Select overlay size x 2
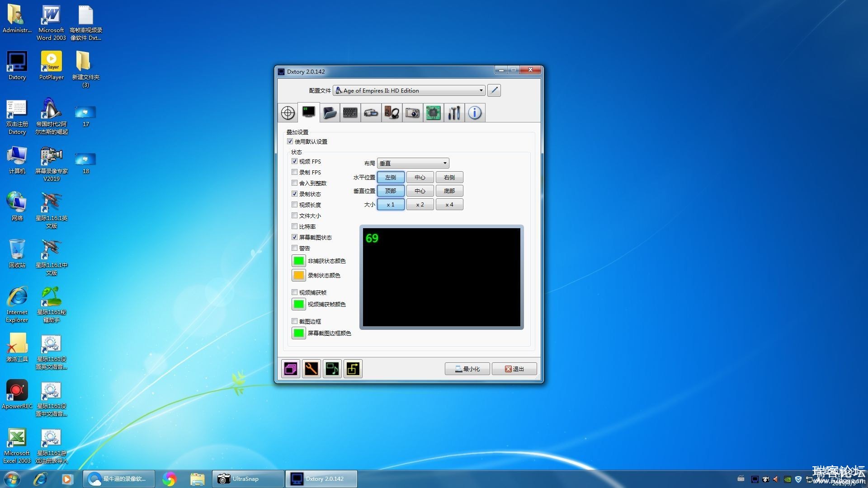This screenshot has width=868, height=488. [420, 204]
